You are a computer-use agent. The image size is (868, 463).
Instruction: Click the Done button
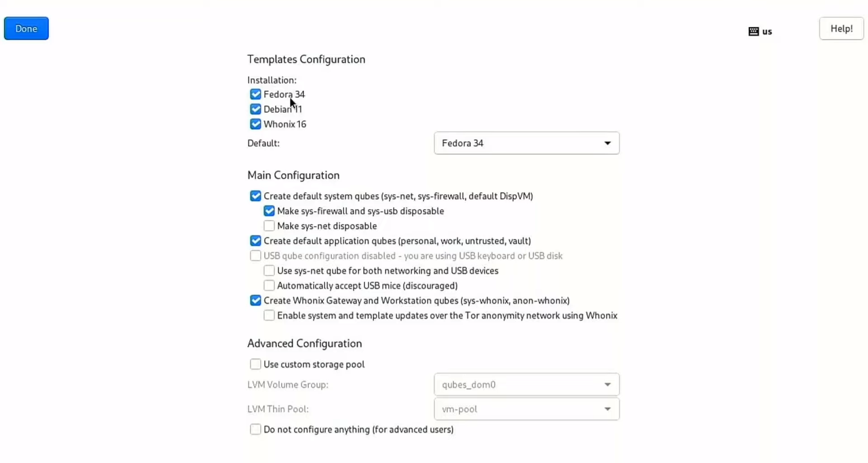tap(26, 28)
